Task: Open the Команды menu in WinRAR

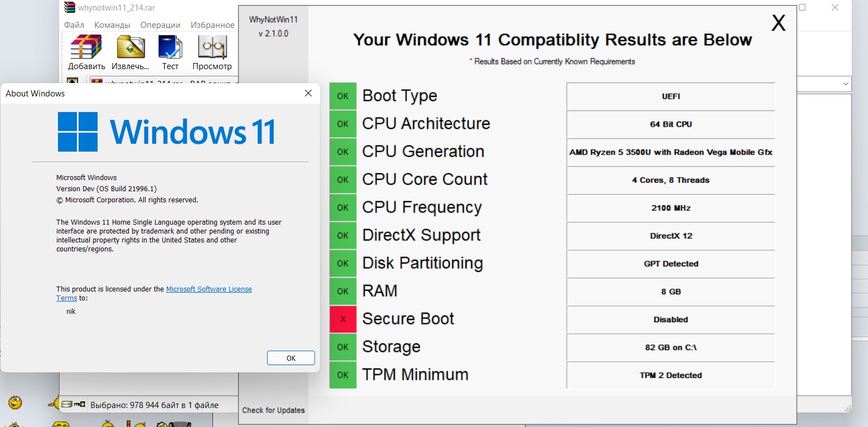Action: coord(112,25)
